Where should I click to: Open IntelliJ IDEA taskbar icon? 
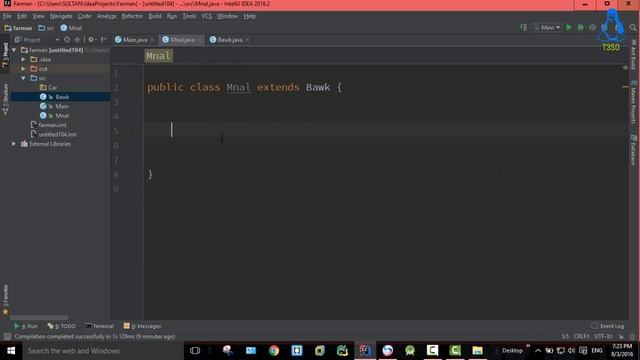(x=365, y=350)
